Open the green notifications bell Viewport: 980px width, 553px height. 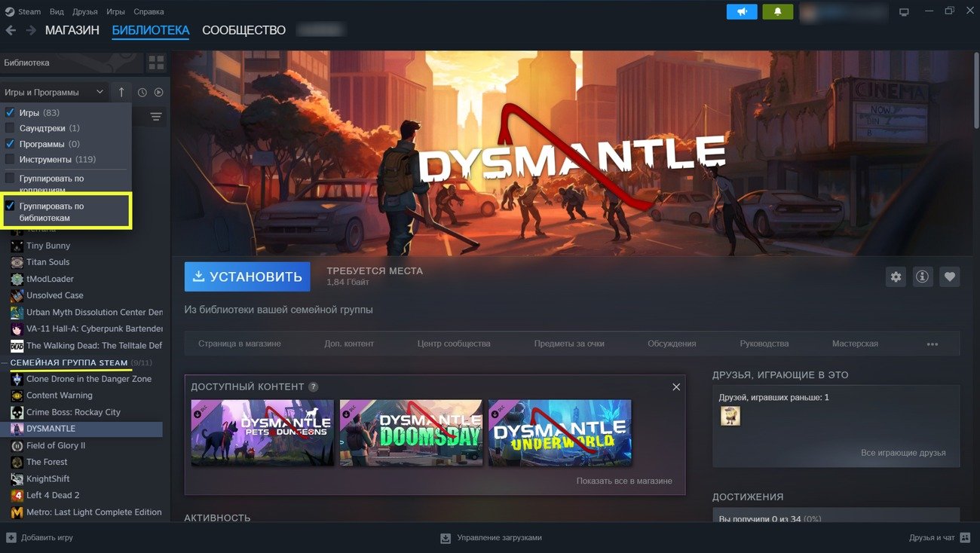pyautogui.click(x=777, y=11)
